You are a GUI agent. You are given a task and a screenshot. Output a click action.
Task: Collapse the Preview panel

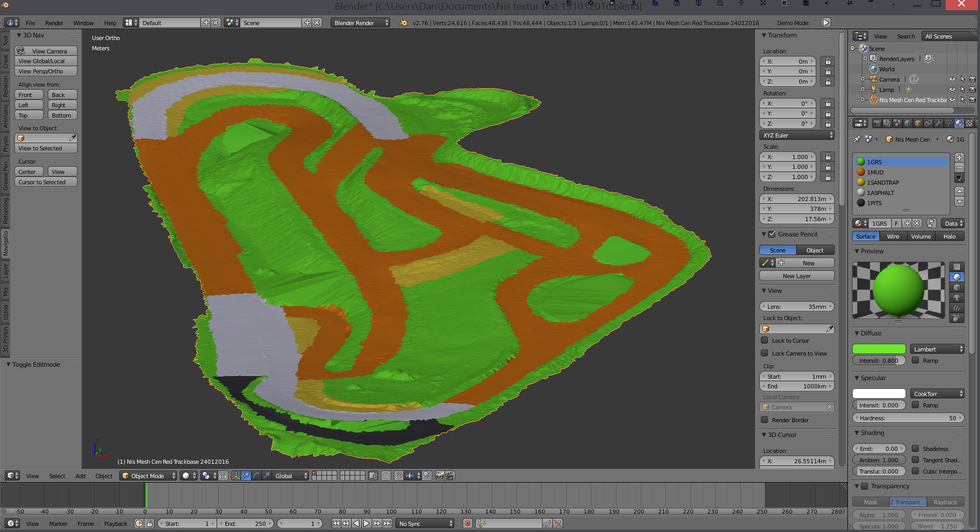[857, 251]
